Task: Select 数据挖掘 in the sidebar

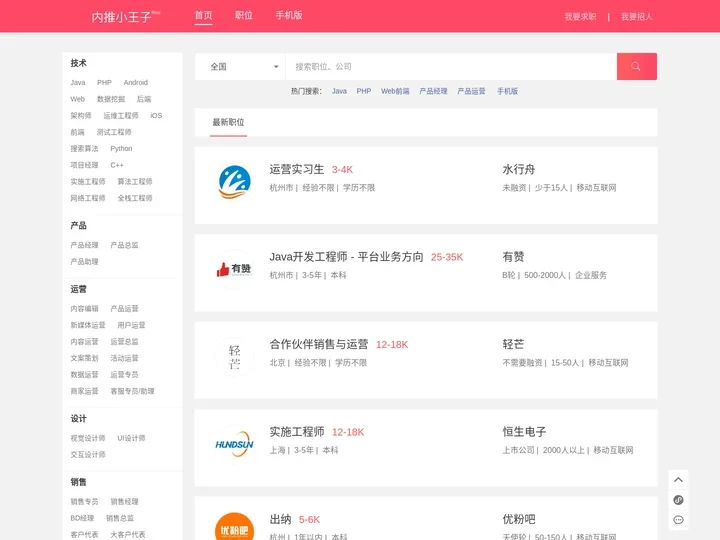Action: point(111,99)
